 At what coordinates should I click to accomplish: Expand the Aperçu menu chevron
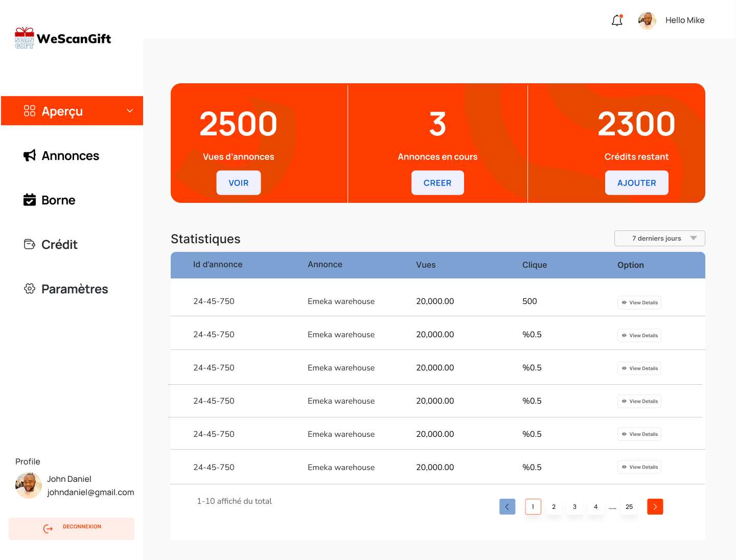pos(130,111)
